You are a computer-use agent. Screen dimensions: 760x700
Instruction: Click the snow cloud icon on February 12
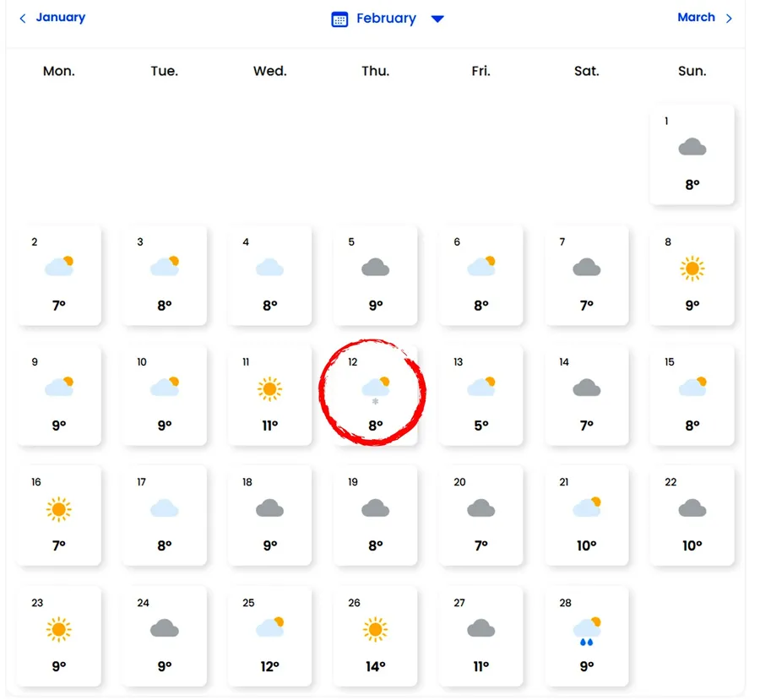point(376,388)
